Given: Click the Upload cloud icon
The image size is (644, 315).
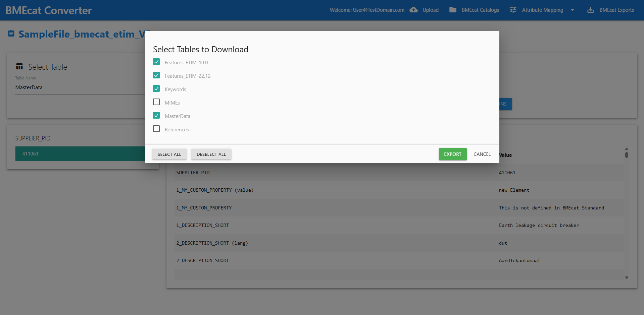Looking at the screenshot, I should pos(414,10).
